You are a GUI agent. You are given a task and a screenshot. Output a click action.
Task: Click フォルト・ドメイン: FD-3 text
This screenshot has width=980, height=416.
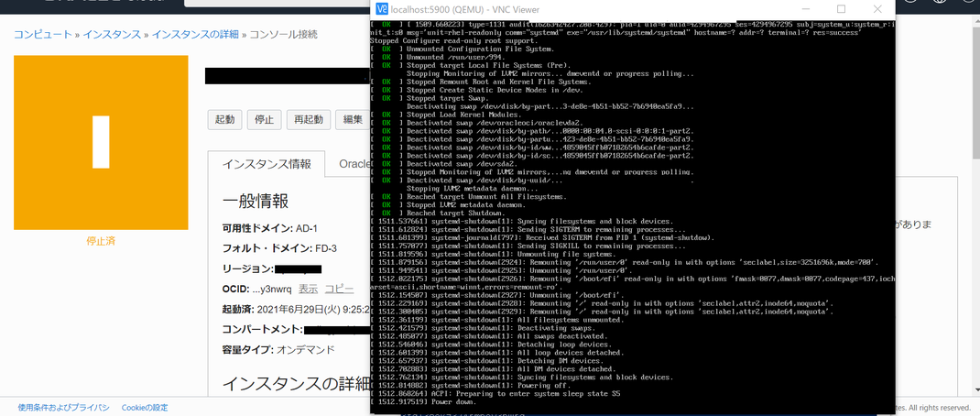[279, 248]
